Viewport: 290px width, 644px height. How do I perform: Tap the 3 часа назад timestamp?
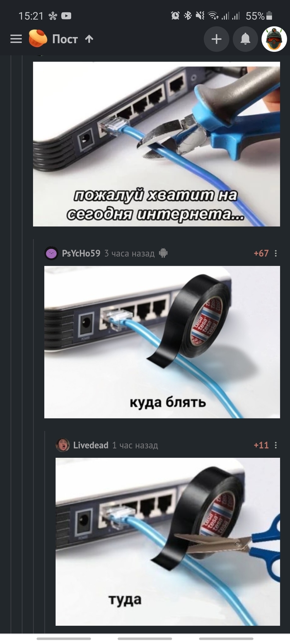coord(129,253)
